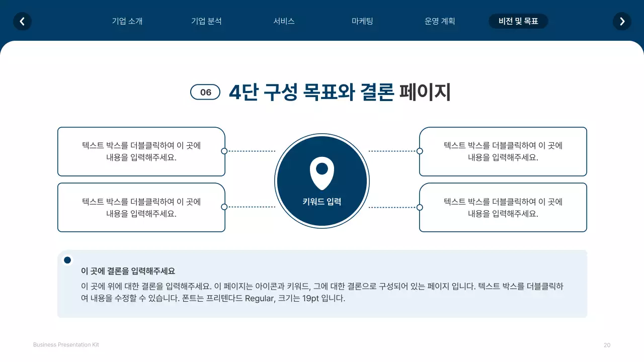
Task: Select the previous slide arrow icon
Action: click(22, 21)
